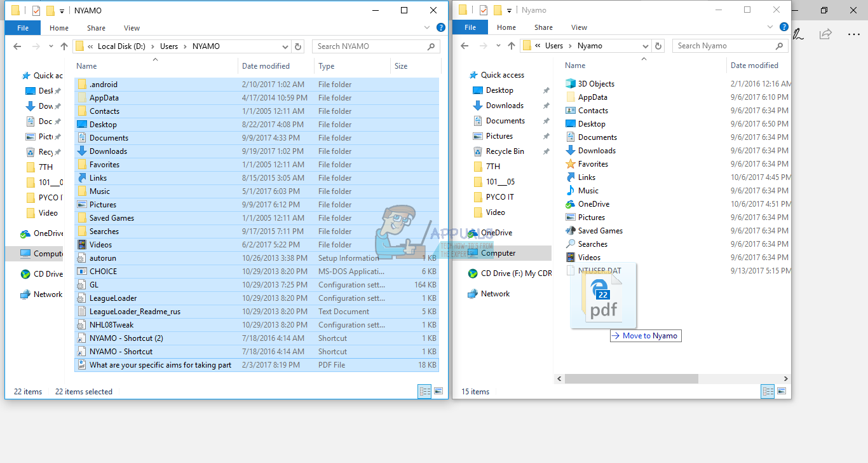Click the horizontal scrollbar in right window
The height and width of the screenshot is (463, 868).
[x=631, y=378]
